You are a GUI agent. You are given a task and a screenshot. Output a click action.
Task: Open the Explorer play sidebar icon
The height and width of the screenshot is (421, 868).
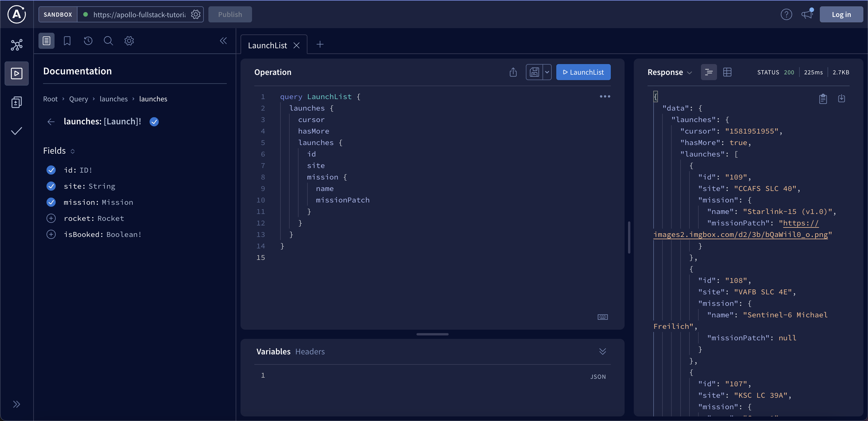[x=17, y=74]
